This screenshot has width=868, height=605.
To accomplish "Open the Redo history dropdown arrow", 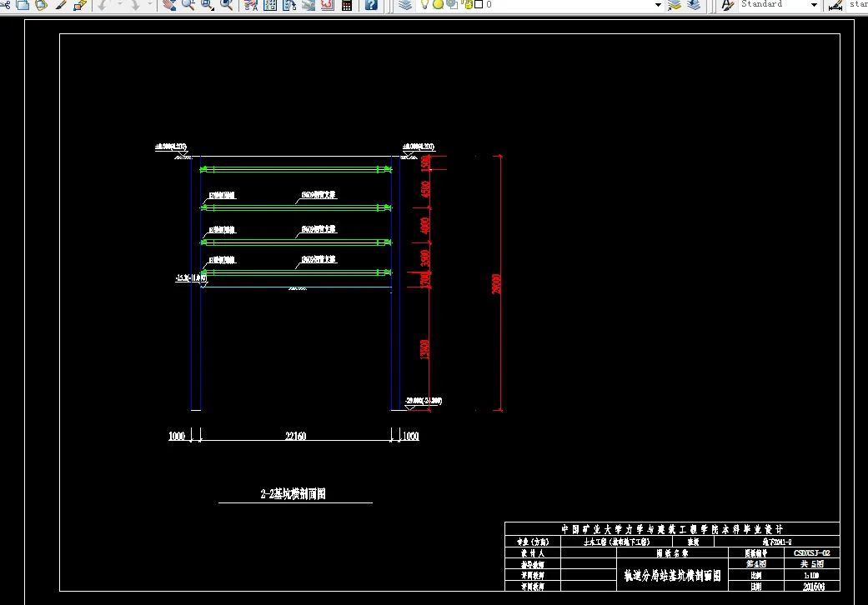I will pos(149,4).
